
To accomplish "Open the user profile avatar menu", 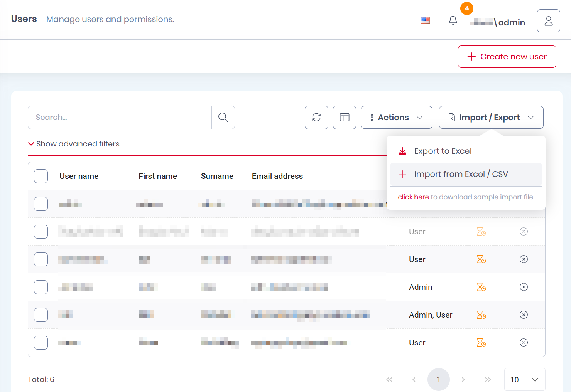I will pyautogui.click(x=548, y=21).
